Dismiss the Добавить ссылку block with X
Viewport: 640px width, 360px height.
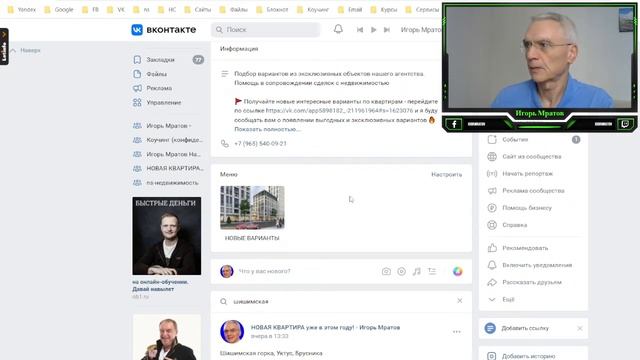click(580, 328)
